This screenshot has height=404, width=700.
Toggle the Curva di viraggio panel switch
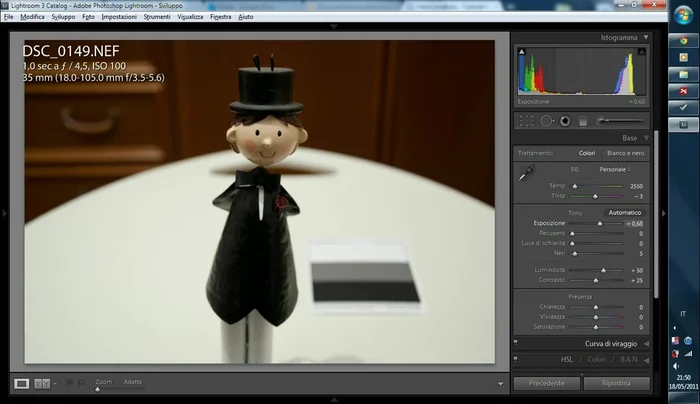(516, 344)
